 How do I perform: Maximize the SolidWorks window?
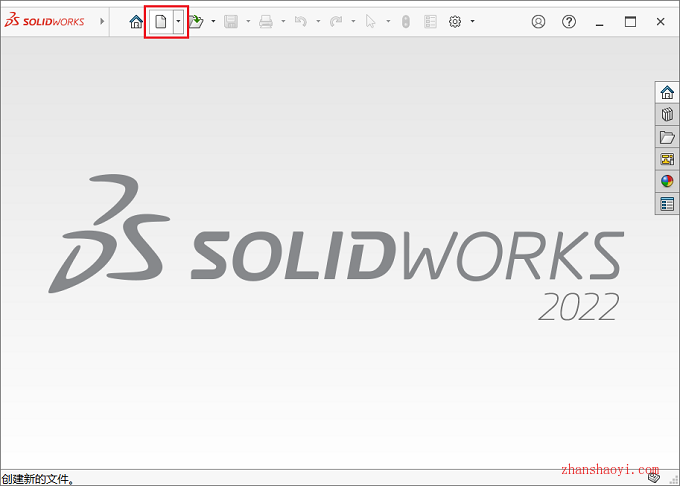[x=630, y=21]
